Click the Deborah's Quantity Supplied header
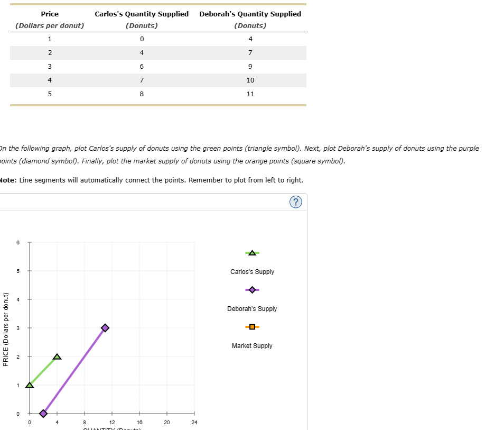The width and height of the screenshot is (504, 430). coord(250,14)
